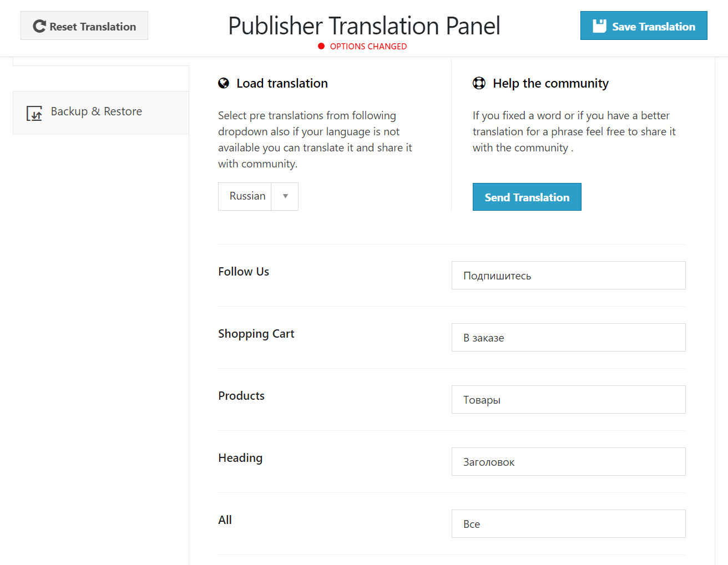Click the language dropdown arrow
Viewport: 728px width, 565px height.
click(x=285, y=196)
